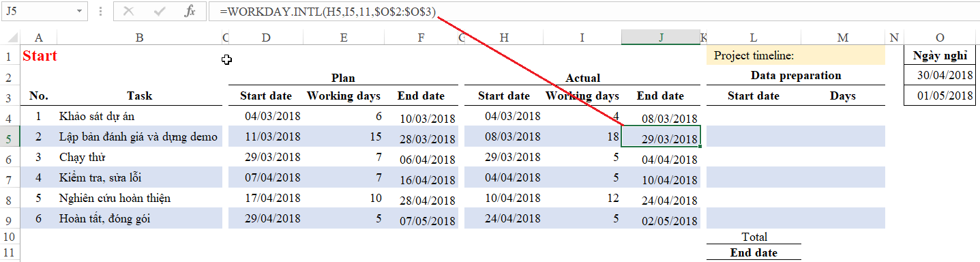Select column B header

(x=139, y=38)
